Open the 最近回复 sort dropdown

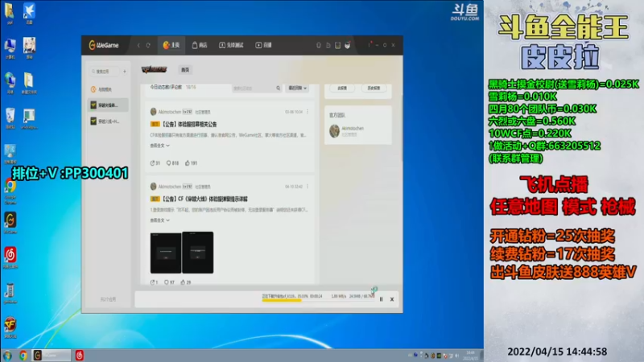pyautogui.click(x=297, y=88)
